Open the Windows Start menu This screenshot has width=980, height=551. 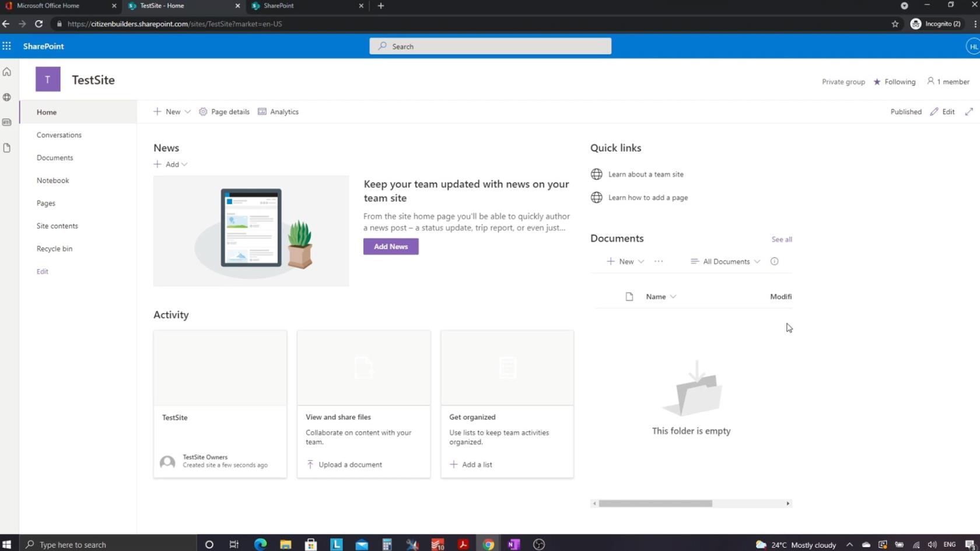point(7,545)
